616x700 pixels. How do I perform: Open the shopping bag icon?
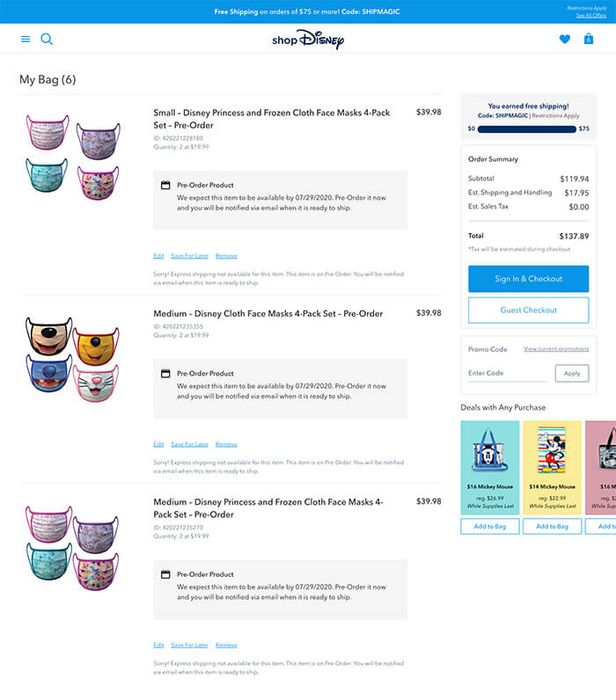[589, 40]
